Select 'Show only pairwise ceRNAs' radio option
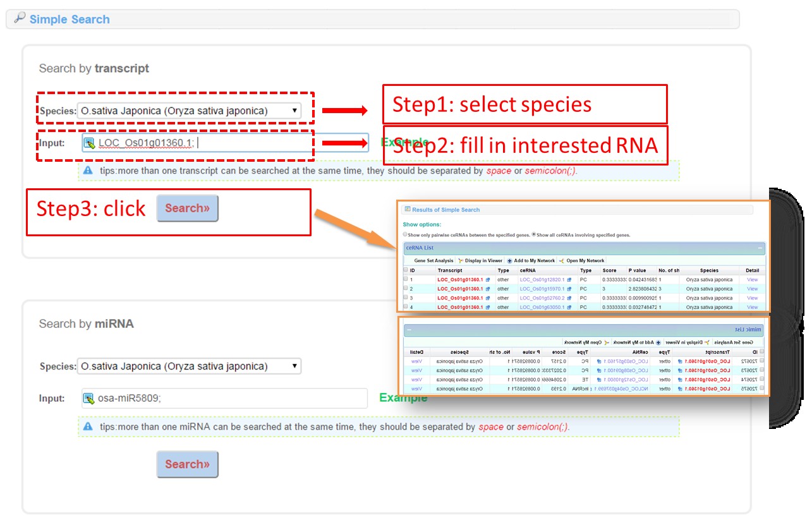This screenshot has height=525, width=812. tap(405, 234)
